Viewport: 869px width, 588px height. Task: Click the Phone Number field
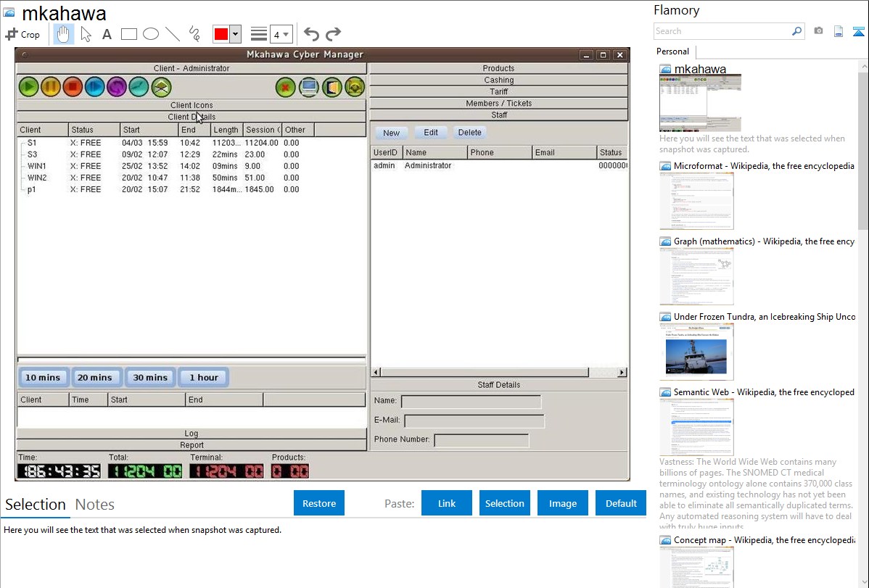[482, 440]
